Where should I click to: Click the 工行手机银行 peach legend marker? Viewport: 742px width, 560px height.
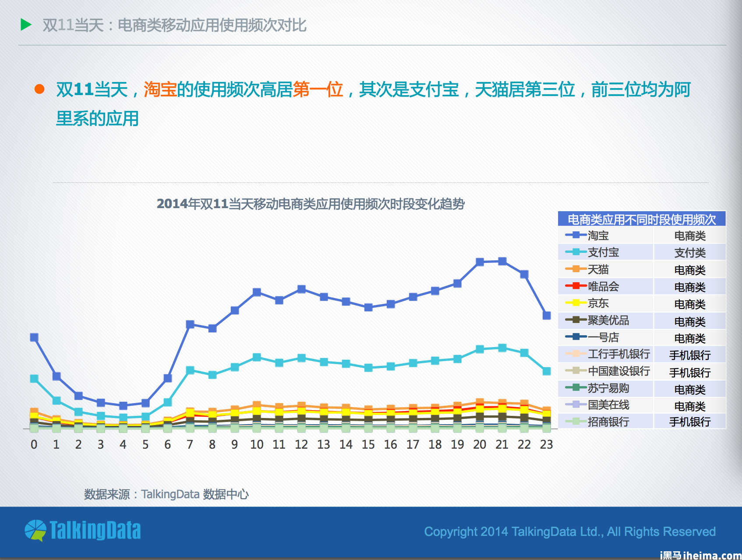point(576,354)
